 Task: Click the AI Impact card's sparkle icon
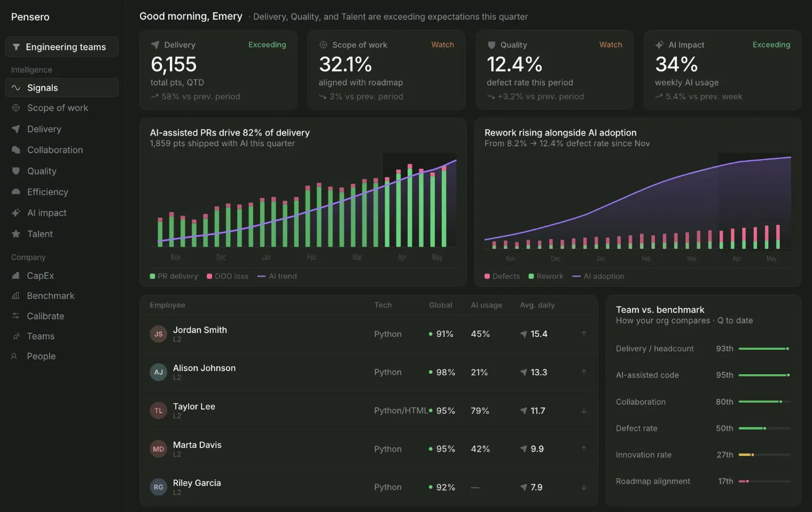660,45
